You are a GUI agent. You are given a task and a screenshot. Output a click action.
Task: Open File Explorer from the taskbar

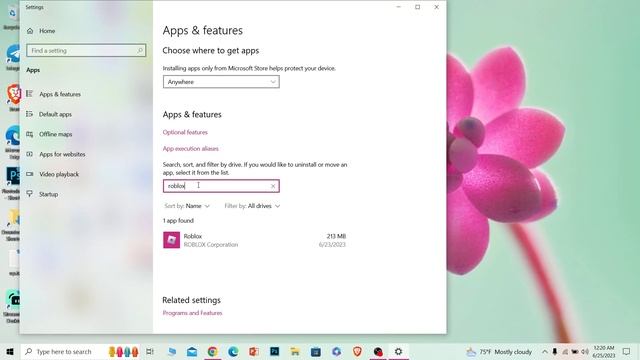point(295,351)
